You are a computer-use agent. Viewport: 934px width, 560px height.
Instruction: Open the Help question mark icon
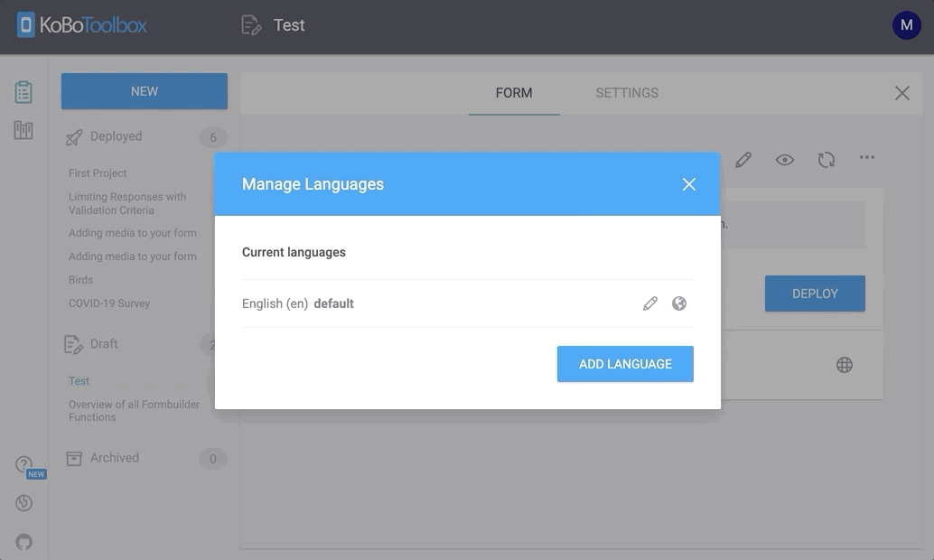[24, 465]
